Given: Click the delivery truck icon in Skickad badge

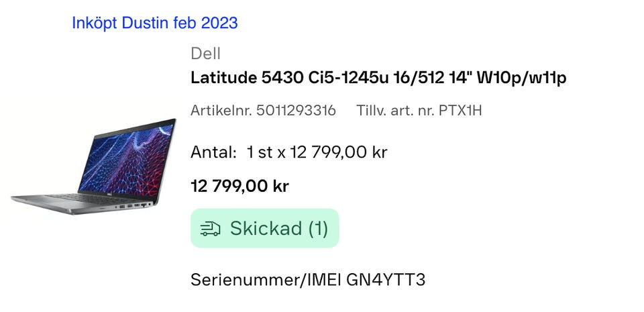Looking at the screenshot, I should tap(210, 229).
